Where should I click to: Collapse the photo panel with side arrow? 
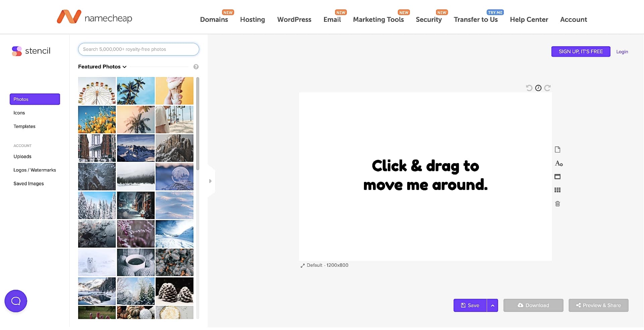(x=210, y=181)
